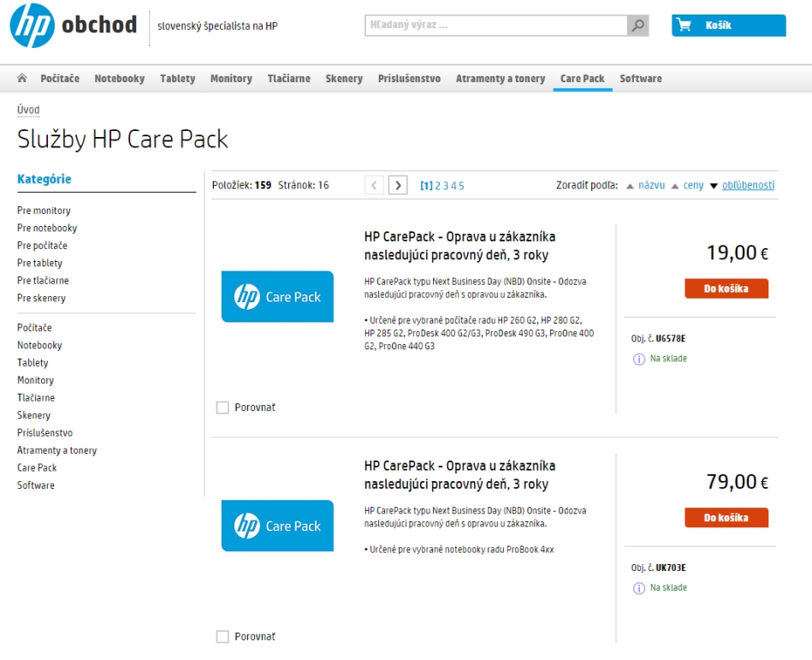Open the Notebooky menu in the top navigation
This screenshot has height=660, width=812.
pos(120,79)
